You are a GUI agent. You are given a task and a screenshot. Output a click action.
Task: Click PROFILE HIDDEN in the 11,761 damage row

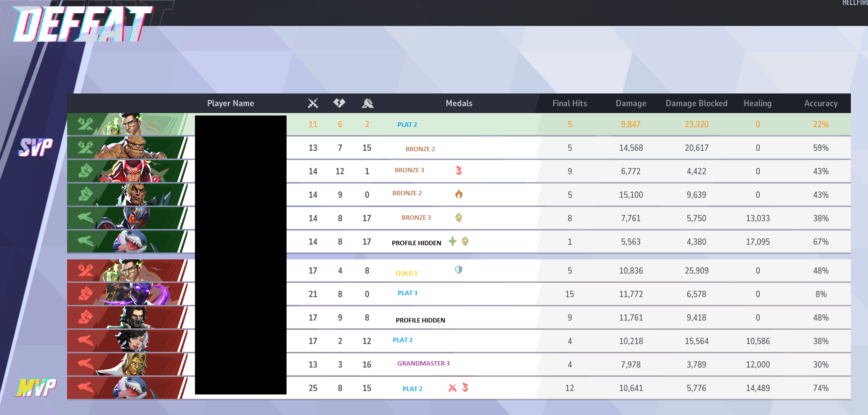point(420,320)
